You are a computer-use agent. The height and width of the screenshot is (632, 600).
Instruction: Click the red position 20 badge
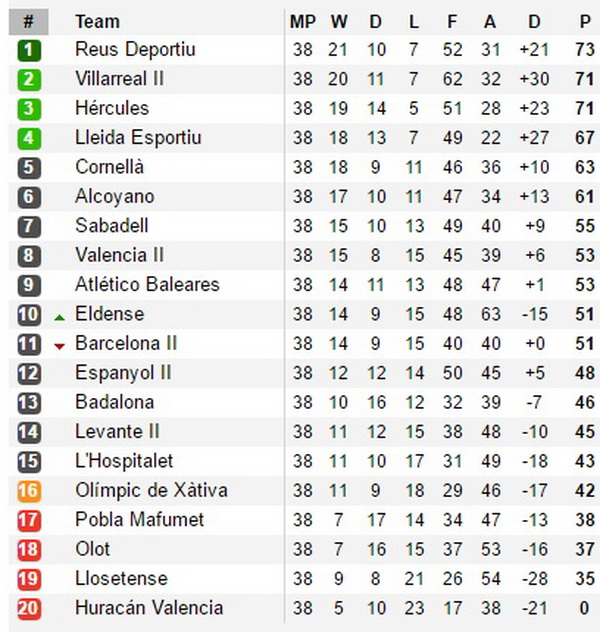(x=29, y=609)
